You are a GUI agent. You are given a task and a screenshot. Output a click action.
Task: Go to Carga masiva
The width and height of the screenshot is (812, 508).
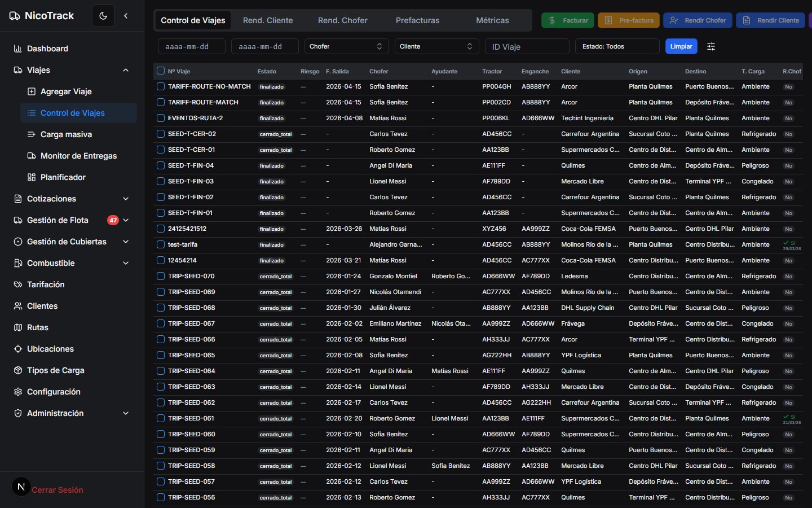pyautogui.click(x=79, y=134)
